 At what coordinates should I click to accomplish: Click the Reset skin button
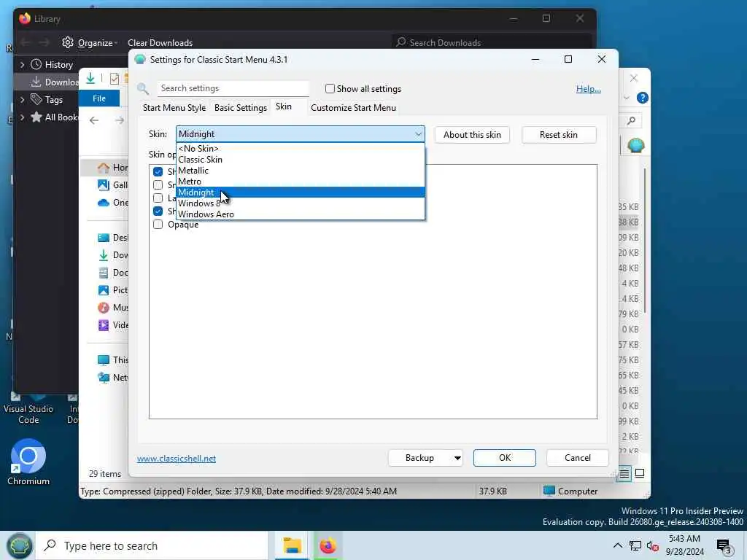[559, 135]
